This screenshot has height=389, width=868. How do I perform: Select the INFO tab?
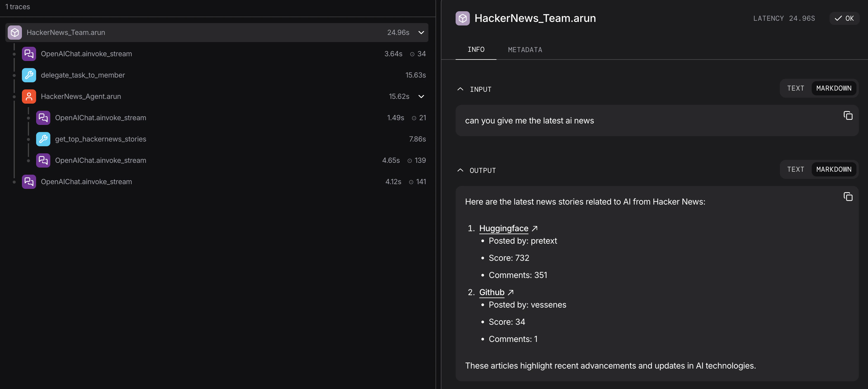coord(476,49)
